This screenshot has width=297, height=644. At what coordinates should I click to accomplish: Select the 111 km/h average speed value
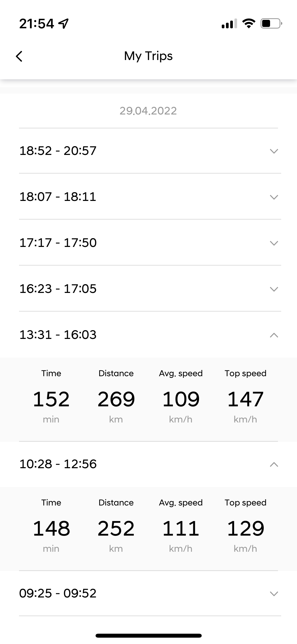(181, 528)
